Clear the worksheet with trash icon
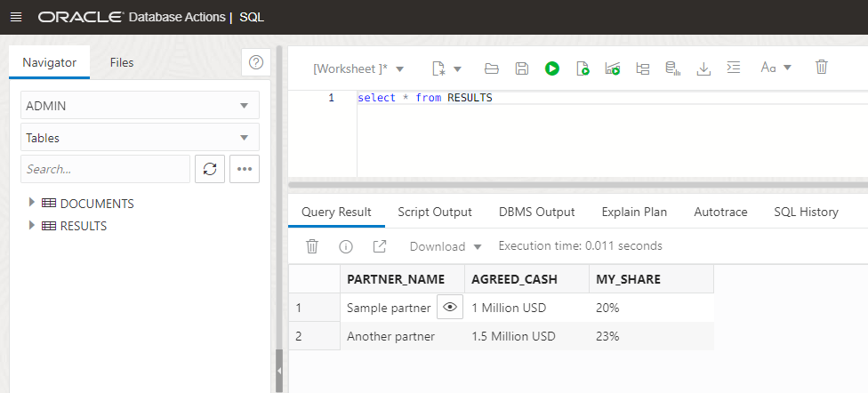The height and width of the screenshot is (393, 868). click(x=822, y=68)
